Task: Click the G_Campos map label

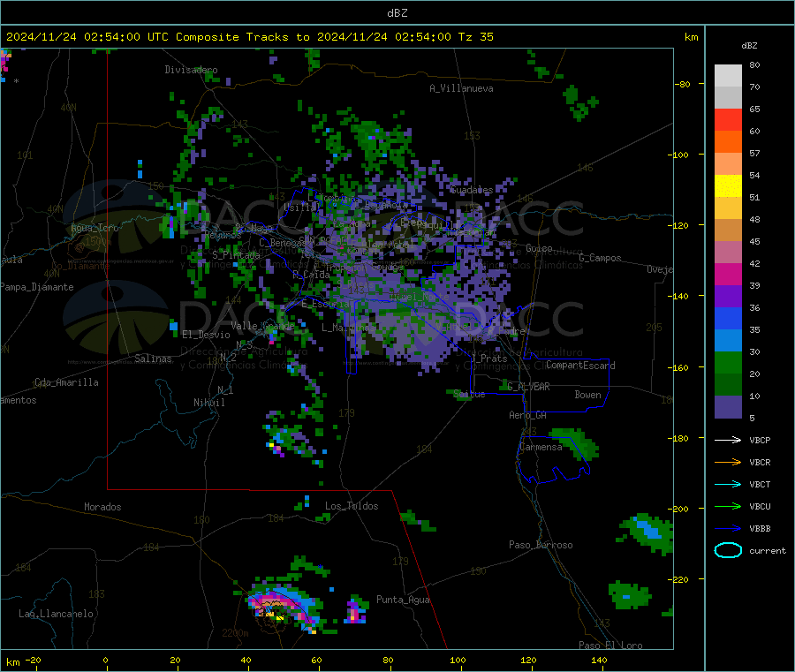Action: click(601, 258)
